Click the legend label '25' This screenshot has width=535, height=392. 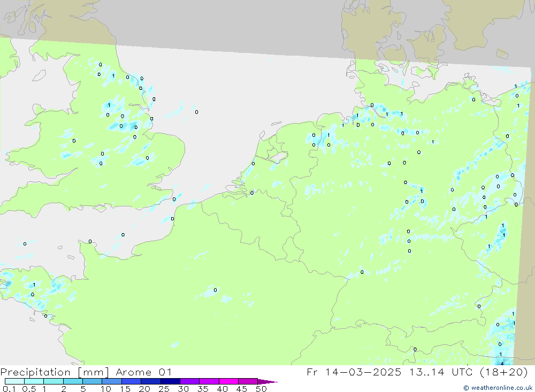click(x=164, y=389)
